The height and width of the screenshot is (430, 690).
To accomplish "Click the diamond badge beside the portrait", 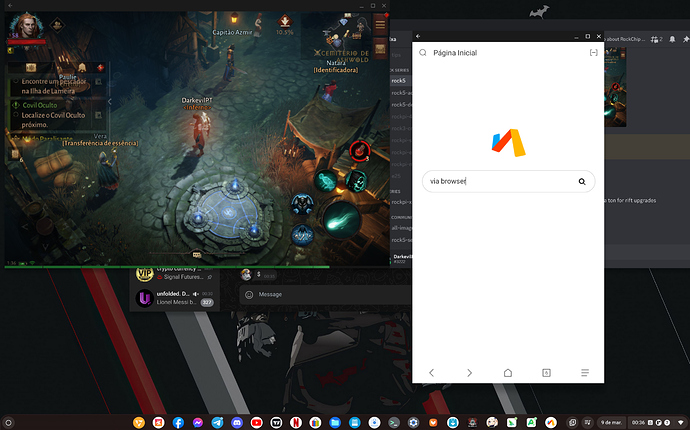I will click(x=57, y=25).
